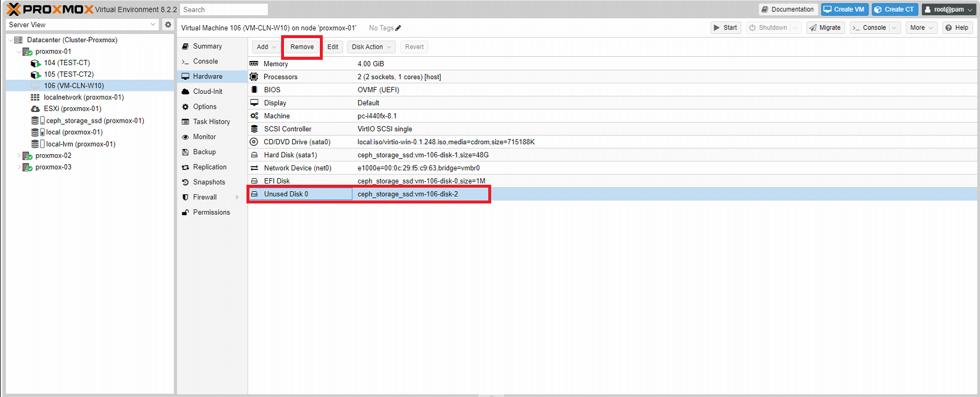Click the proxmox-01 node icon
The width and height of the screenshot is (980, 397).
(27, 52)
